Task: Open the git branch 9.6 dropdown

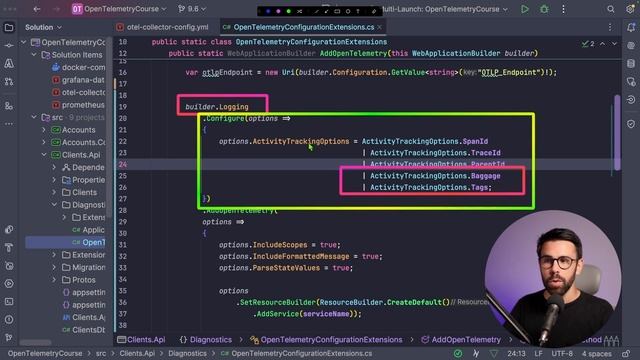Action: click(x=192, y=9)
